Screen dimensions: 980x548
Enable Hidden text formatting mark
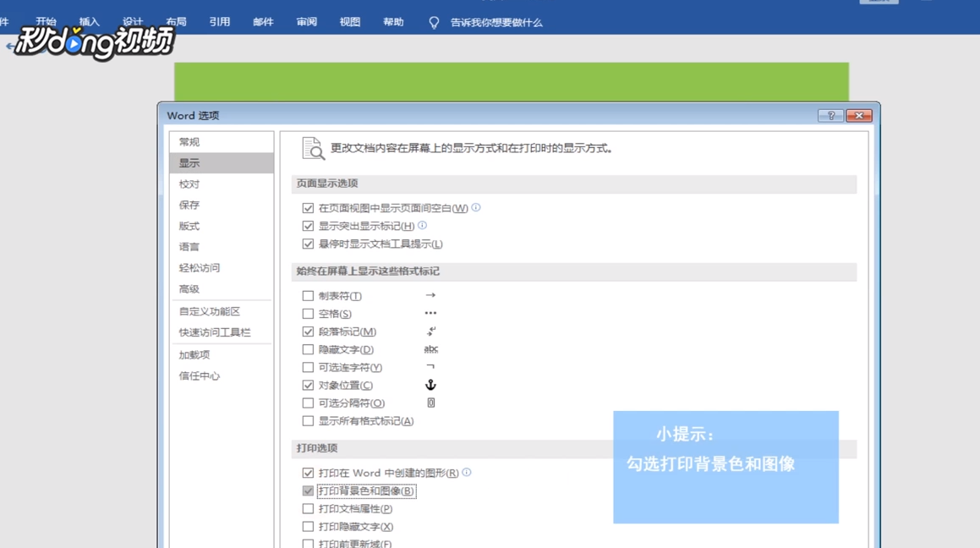(308, 349)
